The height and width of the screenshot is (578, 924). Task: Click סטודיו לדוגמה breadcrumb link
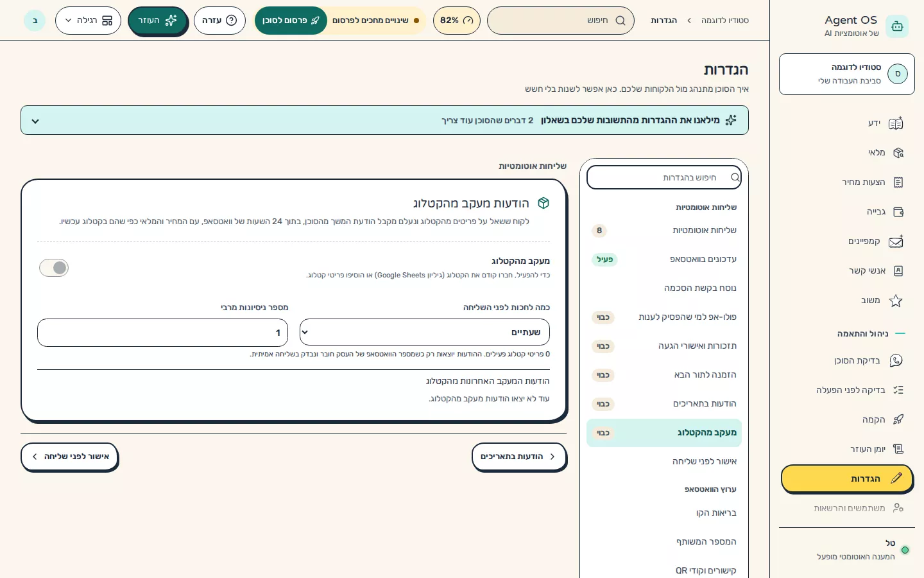click(x=724, y=21)
